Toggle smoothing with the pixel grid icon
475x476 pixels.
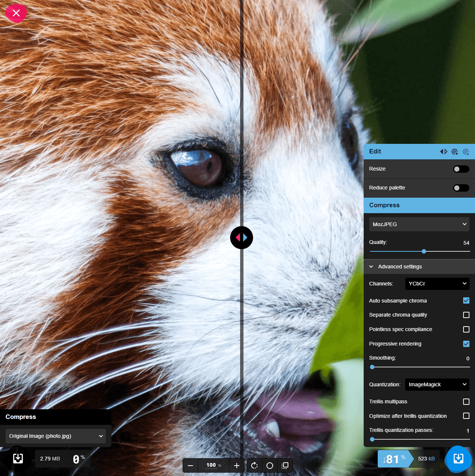285,466
